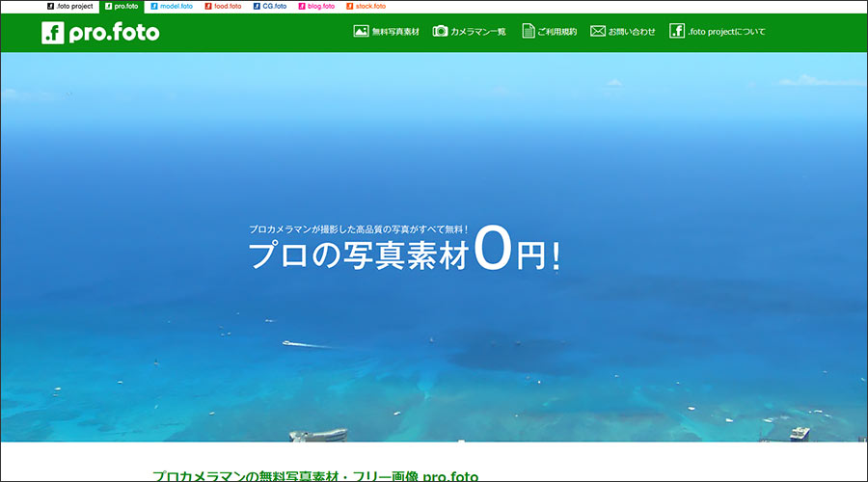This screenshot has height=482, width=868.
Task: Open the .foto project tab
Action: click(x=70, y=7)
